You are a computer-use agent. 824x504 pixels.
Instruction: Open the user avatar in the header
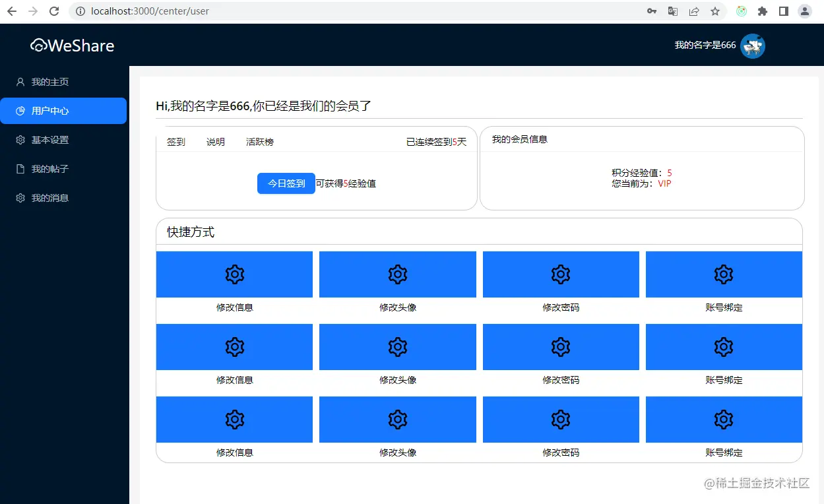752,46
